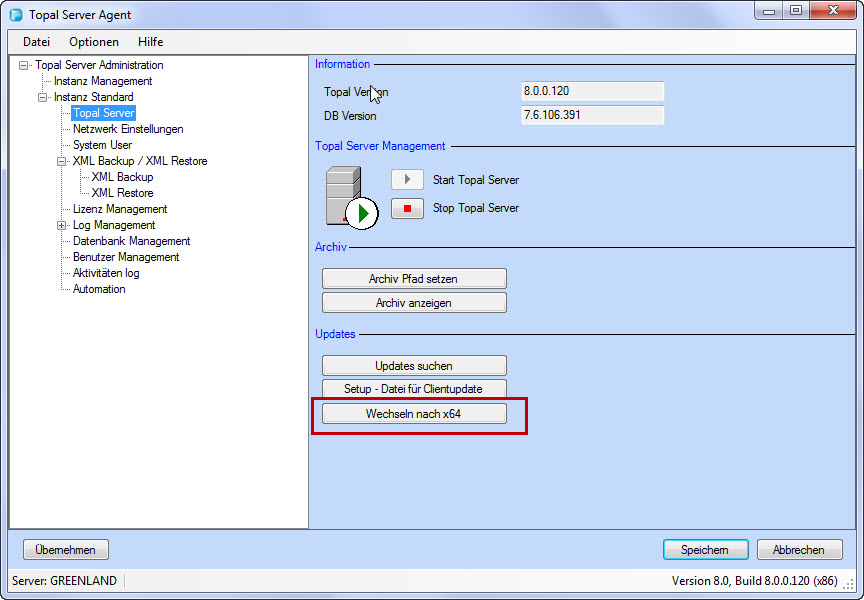Click the Updates suchen button
The image size is (864, 600).
pyautogui.click(x=414, y=366)
